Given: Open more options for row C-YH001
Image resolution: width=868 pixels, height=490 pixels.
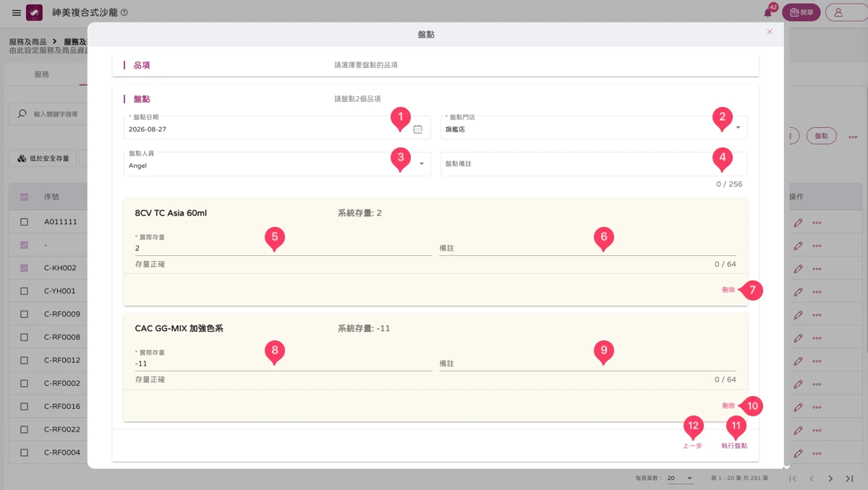Looking at the screenshot, I should click(817, 291).
